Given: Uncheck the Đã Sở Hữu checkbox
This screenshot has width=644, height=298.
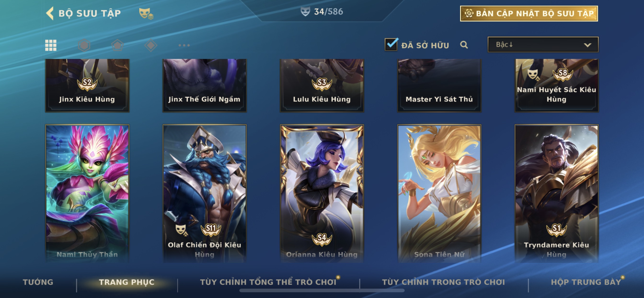Looking at the screenshot, I should tap(391, 44).
